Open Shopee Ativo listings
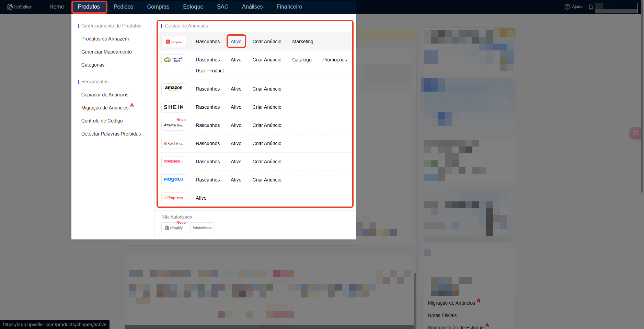644x329 pixels. coord(236,42)
